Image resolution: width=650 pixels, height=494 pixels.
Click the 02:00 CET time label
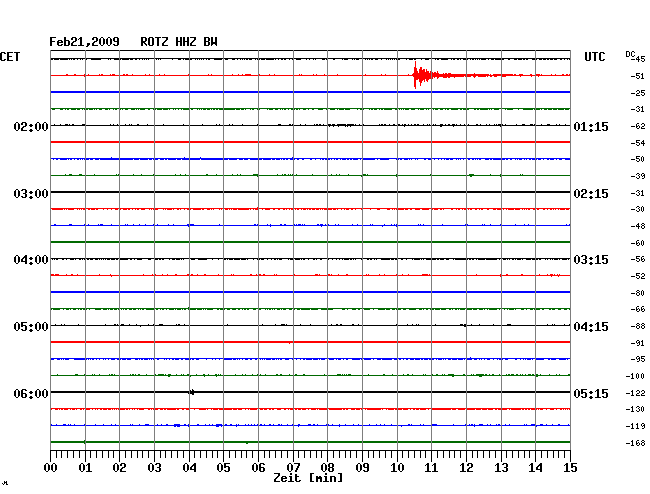pyautogui.click(x=31, y=126)
